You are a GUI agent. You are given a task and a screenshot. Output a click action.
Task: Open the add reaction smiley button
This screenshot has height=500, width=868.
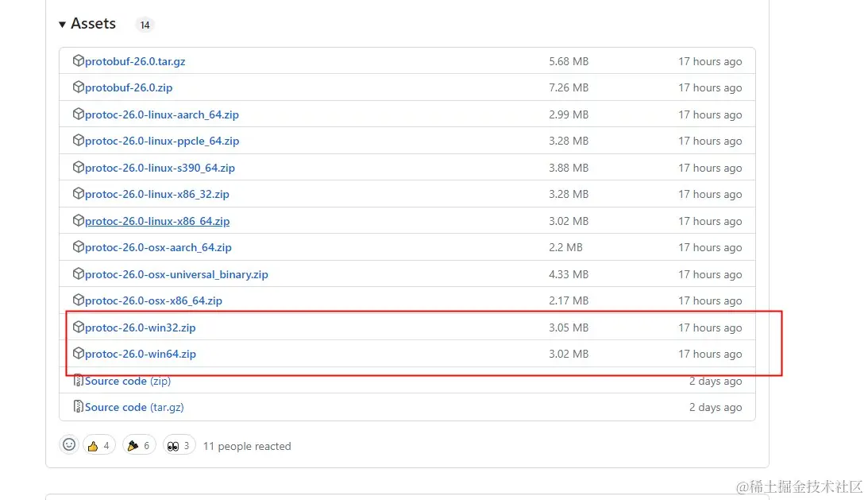click(69, 444)
